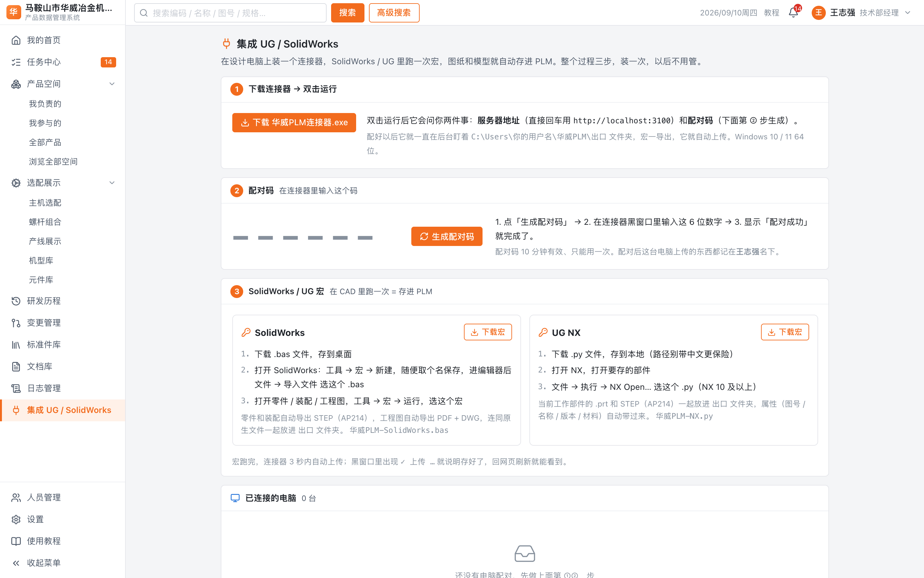Screen dimensions: 924x578
Task: Click the 14 badge on 任务中心
Action: tap(108, 62)
